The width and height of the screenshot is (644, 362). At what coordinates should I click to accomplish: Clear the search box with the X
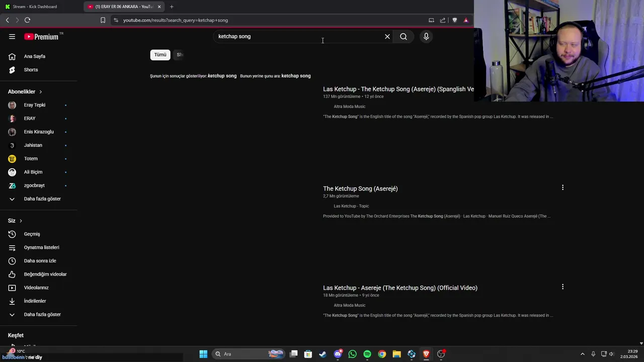(387, 37)
